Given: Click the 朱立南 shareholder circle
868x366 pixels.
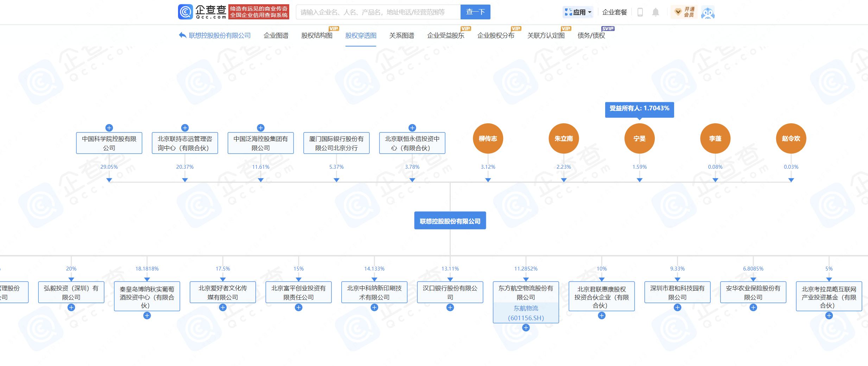Looking at the screenshot, I should click(x=564, y=138).
